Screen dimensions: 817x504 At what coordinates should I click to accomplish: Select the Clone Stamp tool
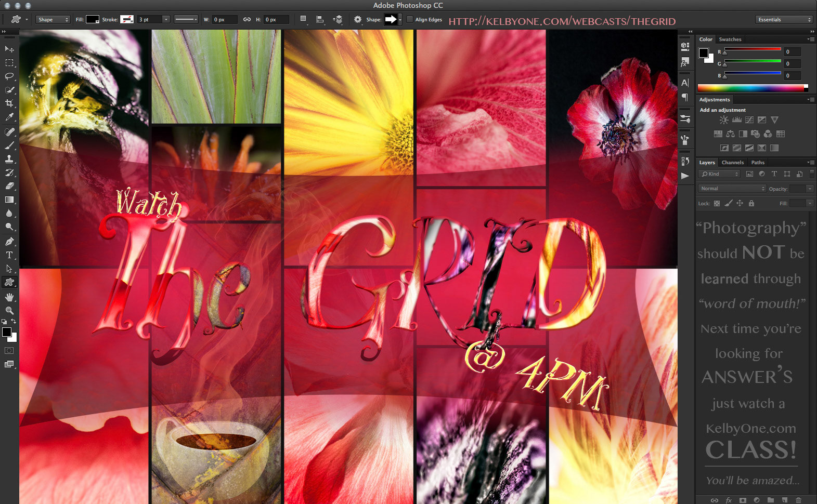pyautogui.click(x=9, y=159)
